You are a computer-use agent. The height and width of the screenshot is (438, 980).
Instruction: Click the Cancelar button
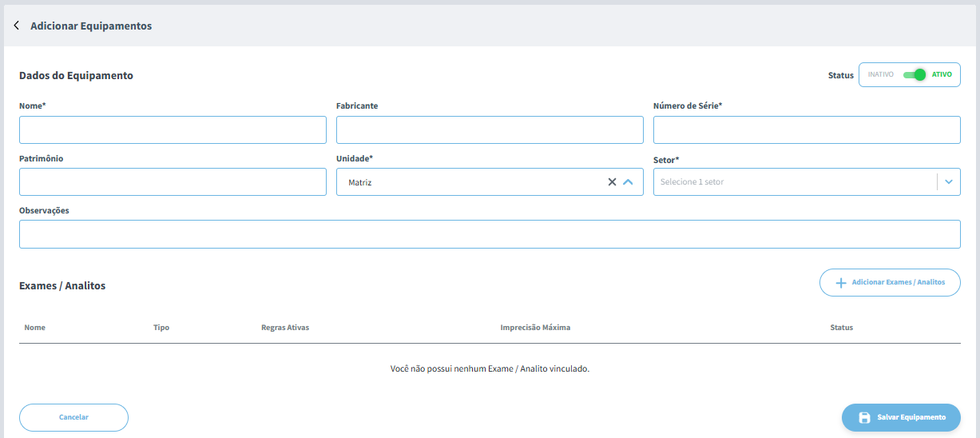coord(73,417)
